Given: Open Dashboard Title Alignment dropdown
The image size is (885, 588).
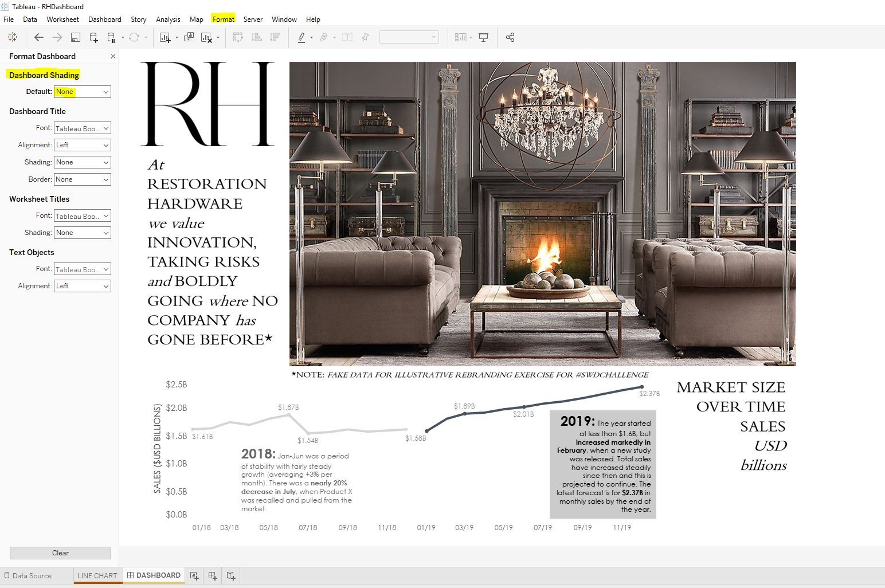Looking at the screenshot, I should coord(83,145).
